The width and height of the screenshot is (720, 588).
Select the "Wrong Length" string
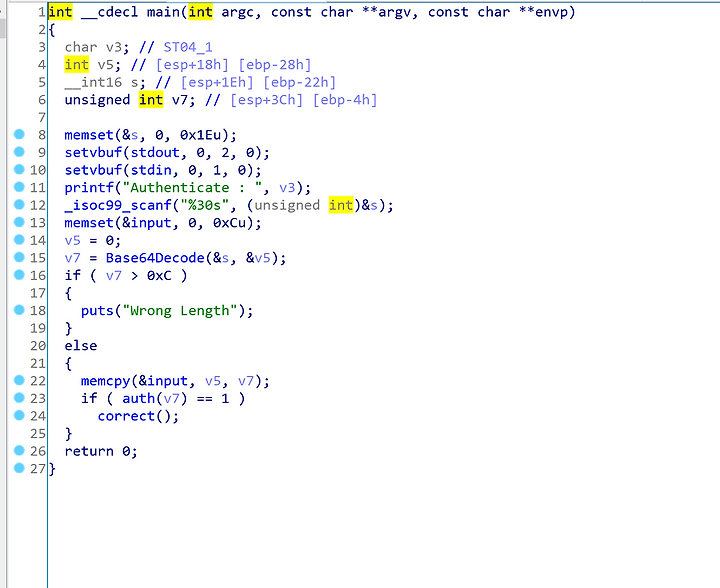coord(180,311)
